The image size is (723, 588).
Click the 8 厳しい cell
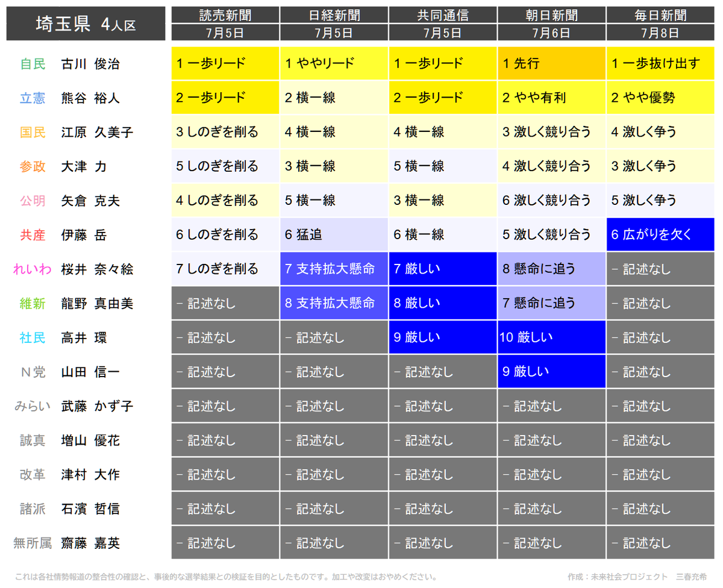pos(443,303)
